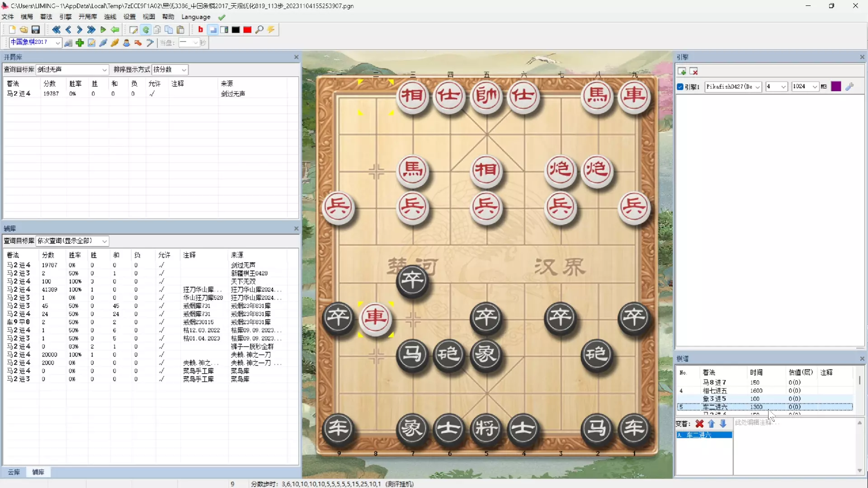Screen dimensions: 868x488
Task: Click the black color toolbar button
Action: click(236, 30)
